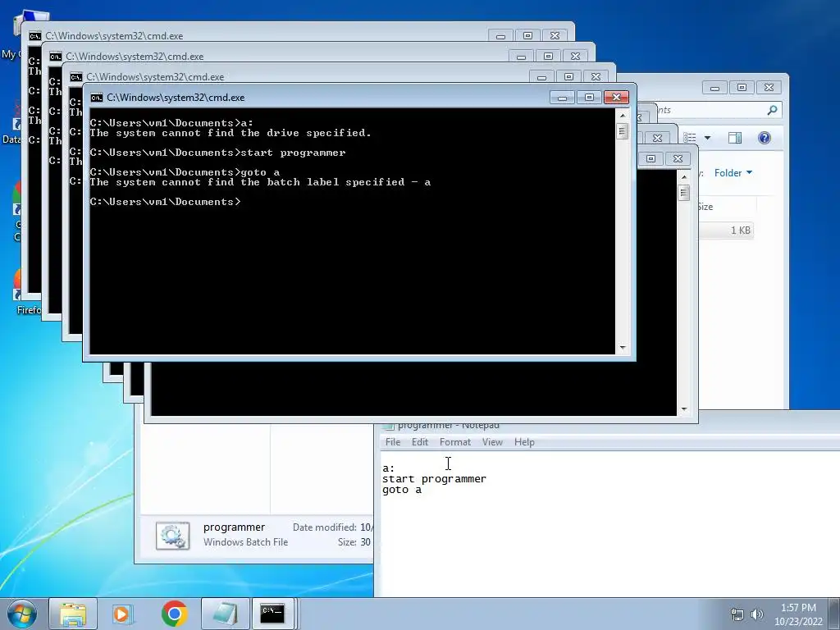Viewport: 840px width, 630px height.
Task: Click scroll-up arrow in front cmd window
Action: coord(622,115)
